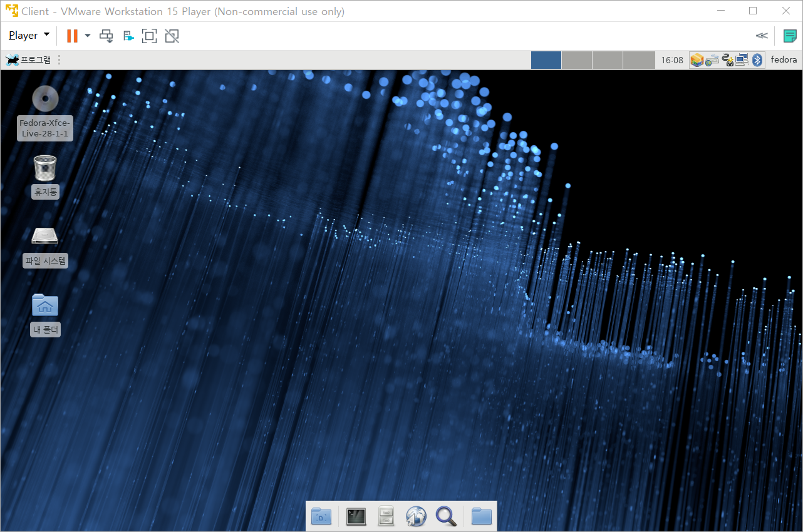
Task: Pause the virtual machine
Action: [72, 36]
